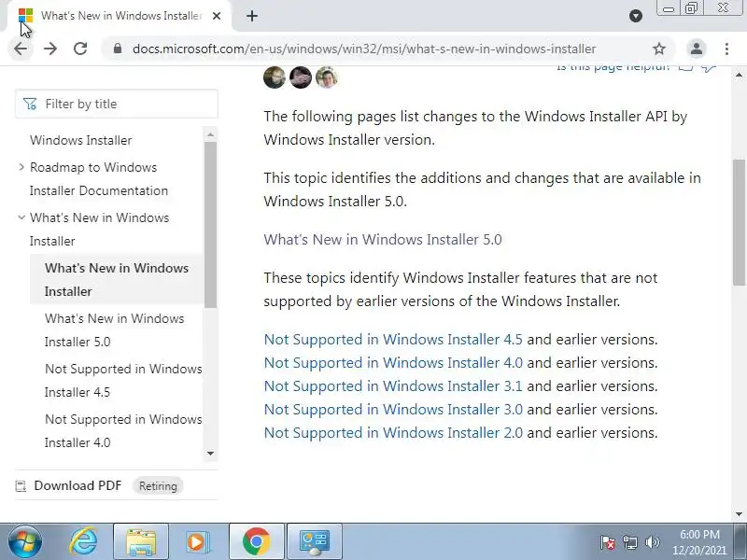This screenshot has height=560, width=747.
Task: Open Not Supported in Windows Installer 4.0 link
Action: click(x=393, y=363)
